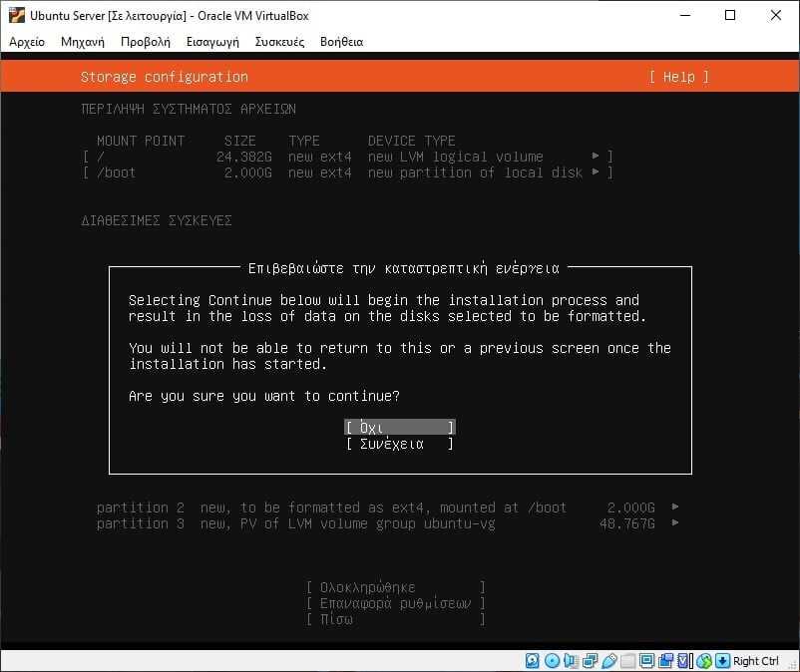Maximize the VirtualBox window
800x672 pixels.
(730, 15)
